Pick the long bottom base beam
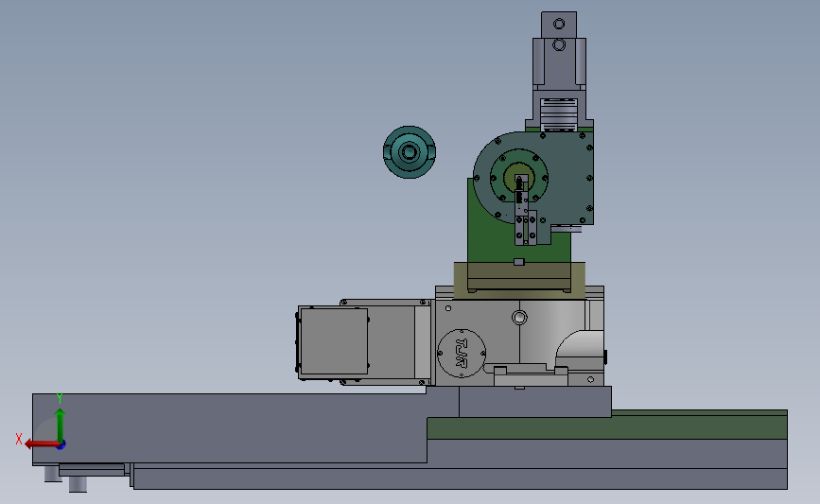 (x=461, y=478)
